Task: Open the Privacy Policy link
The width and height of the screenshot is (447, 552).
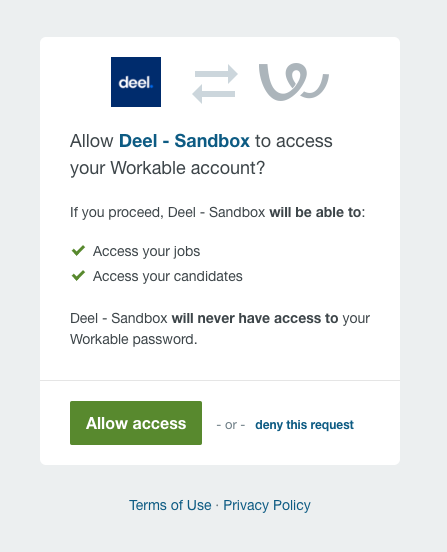Action: (x=267, y=505)
